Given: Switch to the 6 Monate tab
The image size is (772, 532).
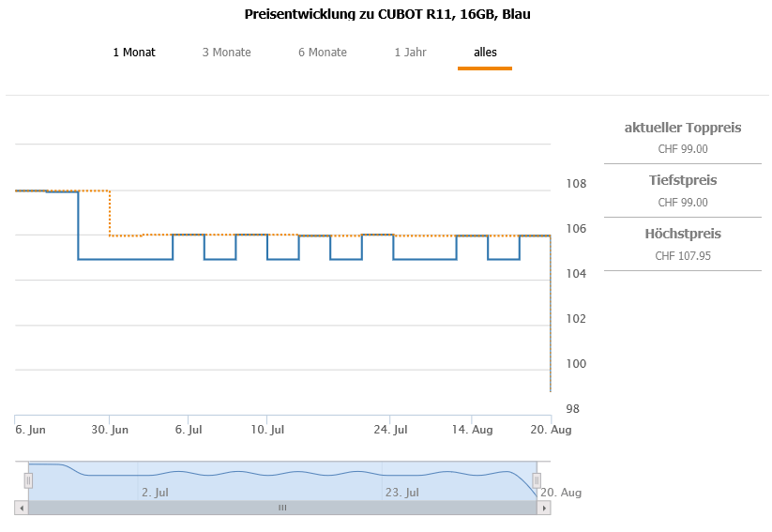Looking at the screenshot, I should 323,53.
